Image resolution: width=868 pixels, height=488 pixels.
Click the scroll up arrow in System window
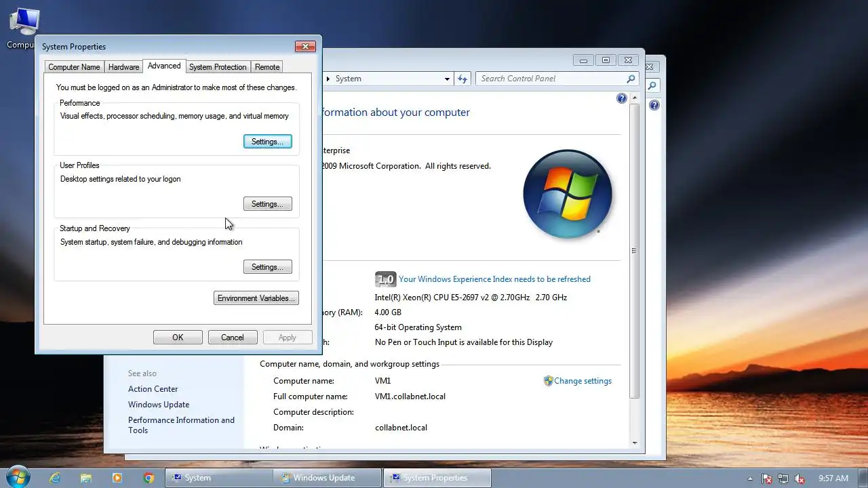[634, 98]
